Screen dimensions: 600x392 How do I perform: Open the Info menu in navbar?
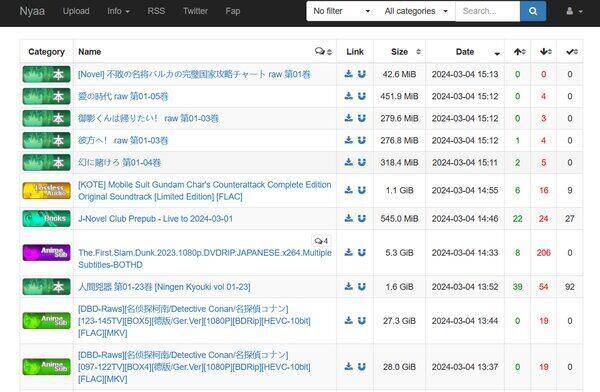(118, 11)
